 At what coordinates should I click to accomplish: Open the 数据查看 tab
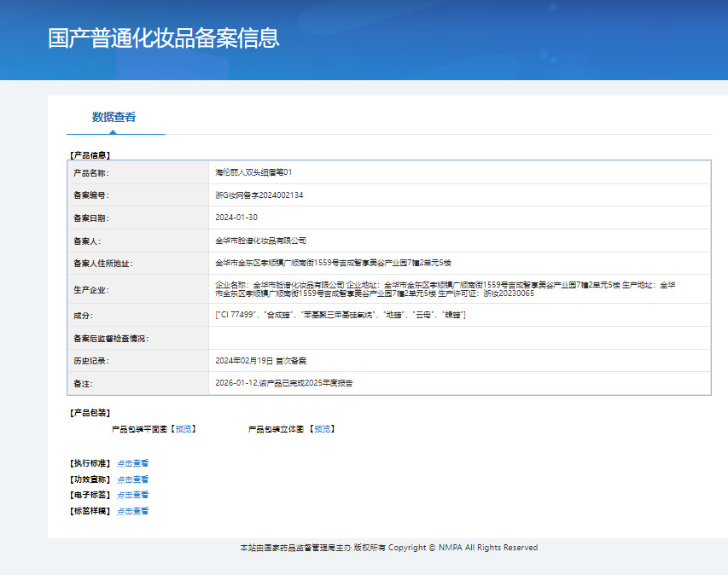pyautogui.click(x=114, y=117)
